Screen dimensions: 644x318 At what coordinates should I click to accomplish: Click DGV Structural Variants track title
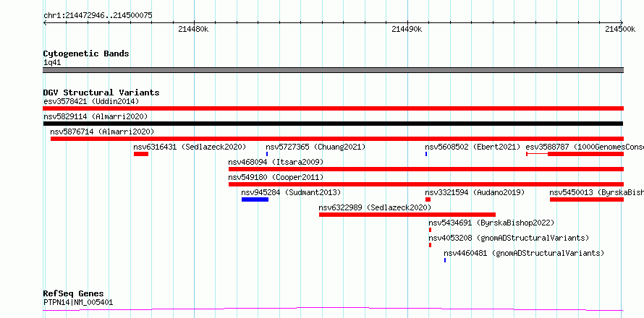tap(101, 93)
